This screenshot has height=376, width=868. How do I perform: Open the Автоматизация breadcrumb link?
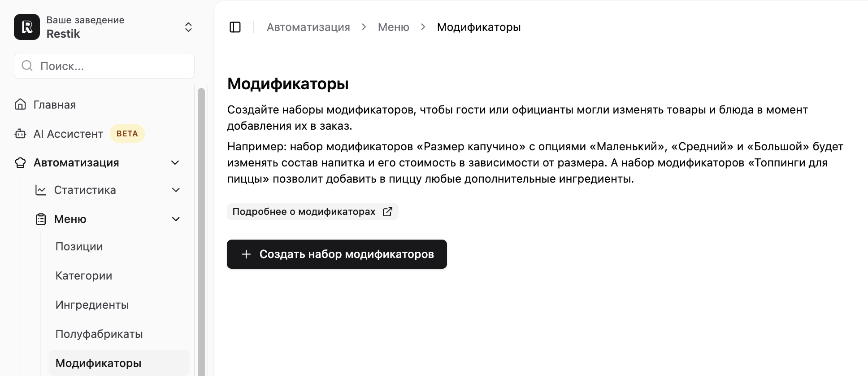pyautogui.click(x=308, y=27)
